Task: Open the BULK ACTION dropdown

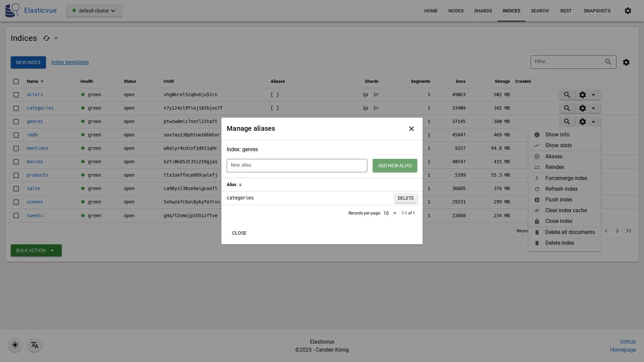Action: pos(36,250)
